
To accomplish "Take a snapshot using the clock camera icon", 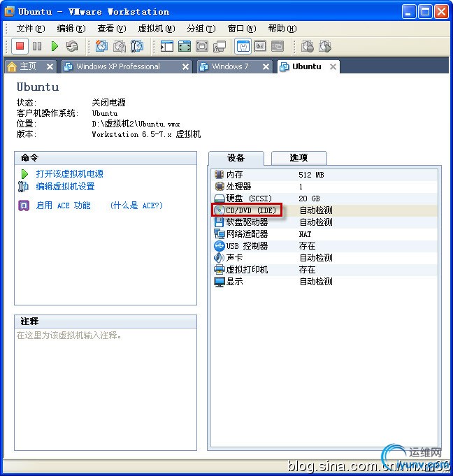I will 101,46.
